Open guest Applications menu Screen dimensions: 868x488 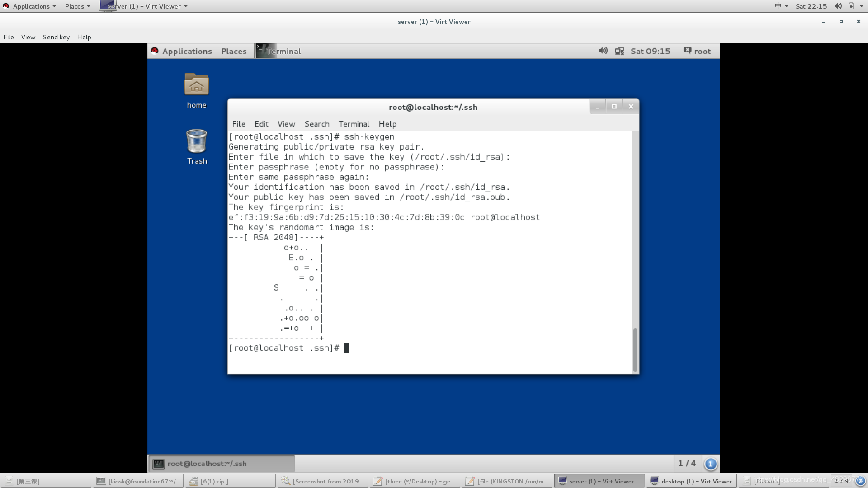click(x=187, y=51)
